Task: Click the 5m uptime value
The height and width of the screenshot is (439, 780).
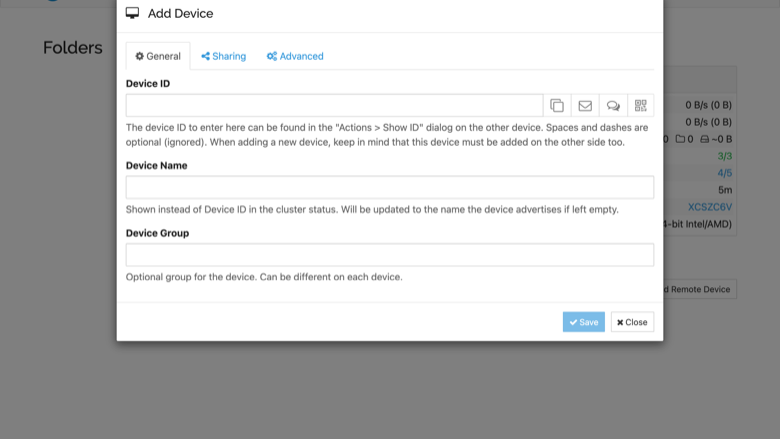Action: (x=725, y=190)
